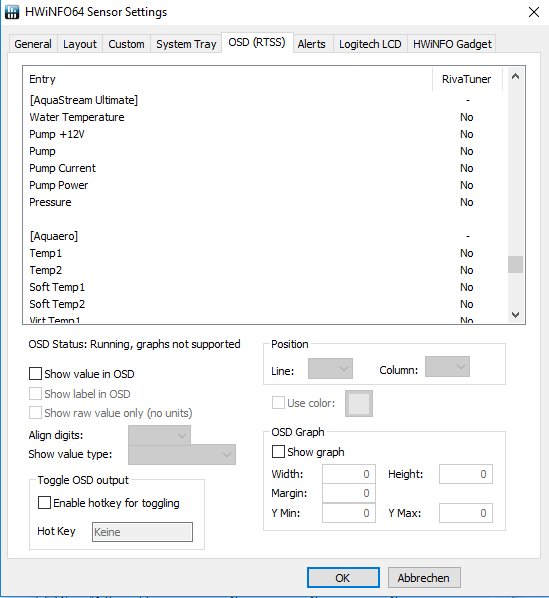This screenshot has width=549, height=598.
Task: Click the Y Max field
Action: (x=466, y=513)
